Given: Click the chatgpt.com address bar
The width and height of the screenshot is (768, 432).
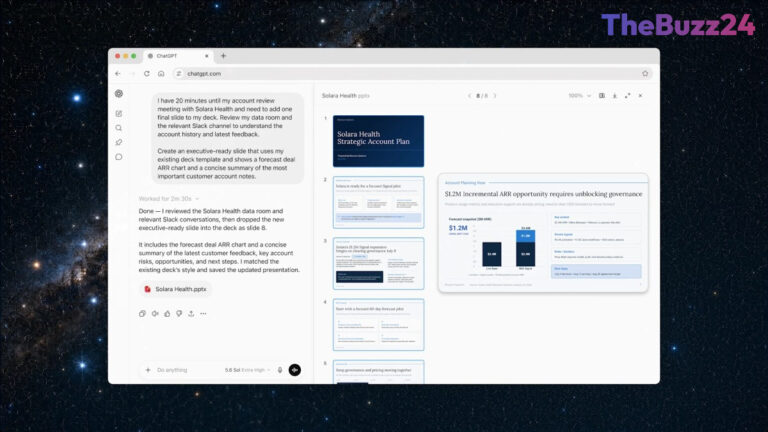Looking at the screenshot, I should (x=411, y=73).
